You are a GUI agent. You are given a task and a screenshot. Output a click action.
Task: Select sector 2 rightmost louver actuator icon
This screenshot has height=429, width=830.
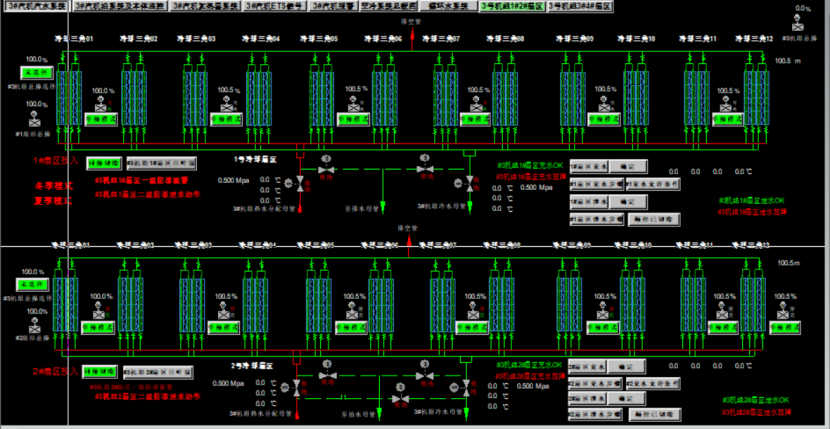[783, 310]
